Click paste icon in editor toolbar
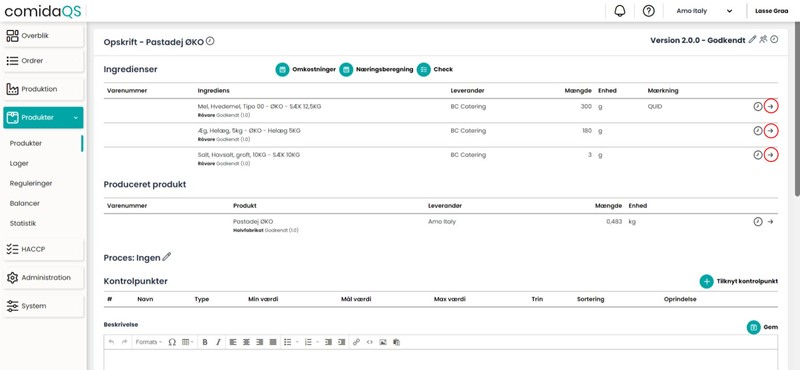 pyautogui.click(x=396, y=342)
